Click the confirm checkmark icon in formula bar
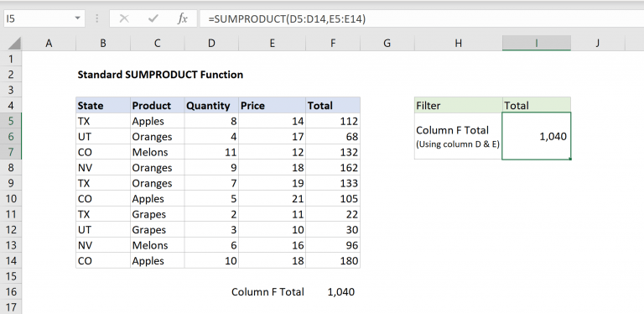This screenshot has width=644, height=314. click(153, 18)
